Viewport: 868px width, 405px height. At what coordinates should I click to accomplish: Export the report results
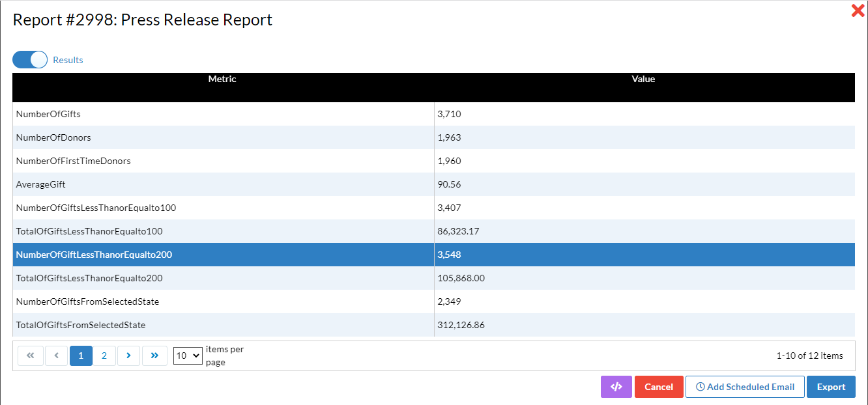click(x=831, y=387)
